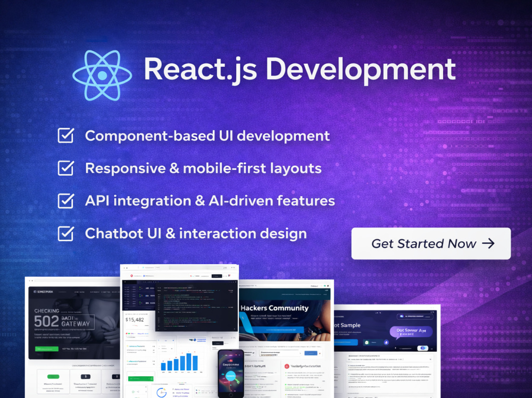Click "Chatbot UI & interaction design" text

pos(196,234)
